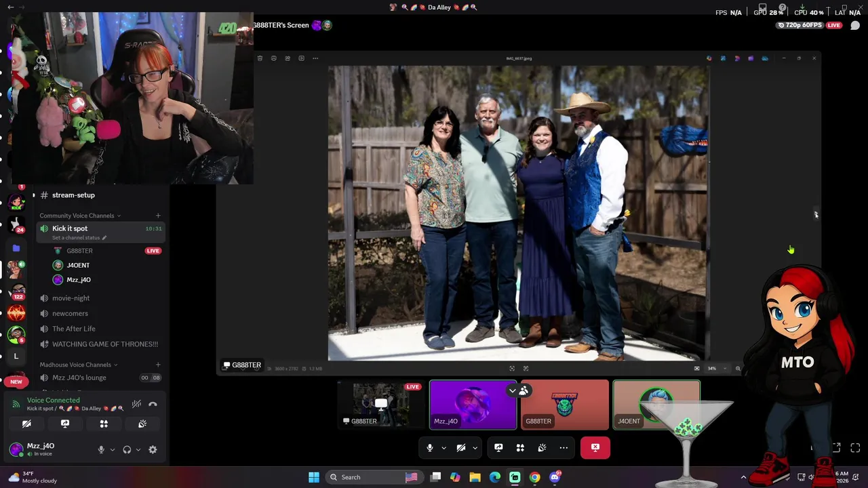Open microphone options arrow in call controls
The image size is (868, 488).
pyautogui.click(x=443, y=448)
